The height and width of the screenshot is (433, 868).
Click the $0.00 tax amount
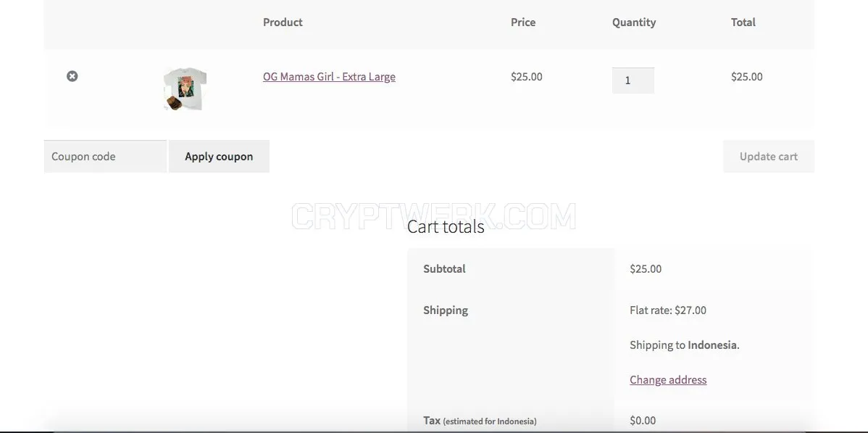pos(643,420)
